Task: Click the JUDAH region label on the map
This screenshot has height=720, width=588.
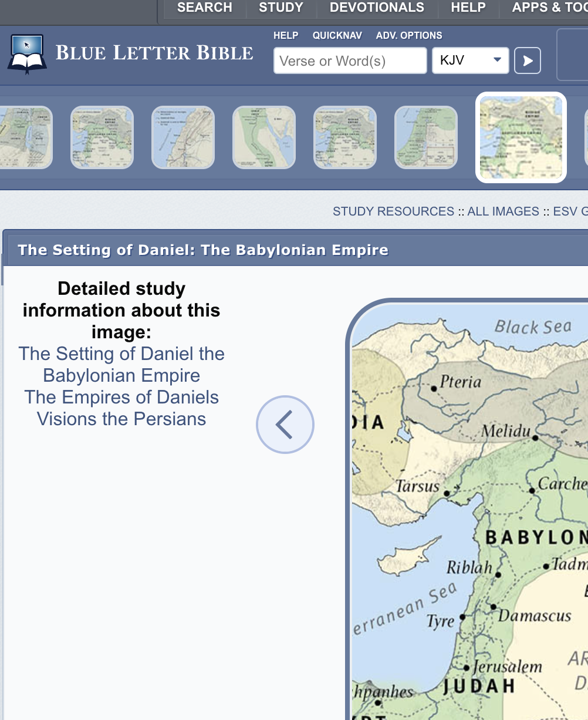Action: [479, 686]
